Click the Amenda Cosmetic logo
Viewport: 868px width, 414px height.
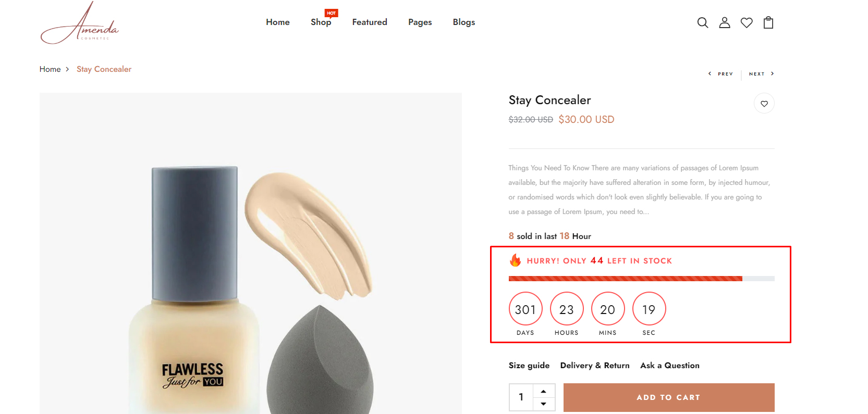[x=80, y=22]
